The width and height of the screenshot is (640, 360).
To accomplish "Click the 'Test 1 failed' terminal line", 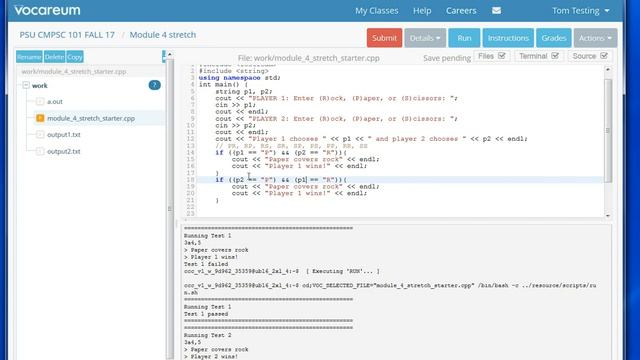I will (x=206, y=264).
